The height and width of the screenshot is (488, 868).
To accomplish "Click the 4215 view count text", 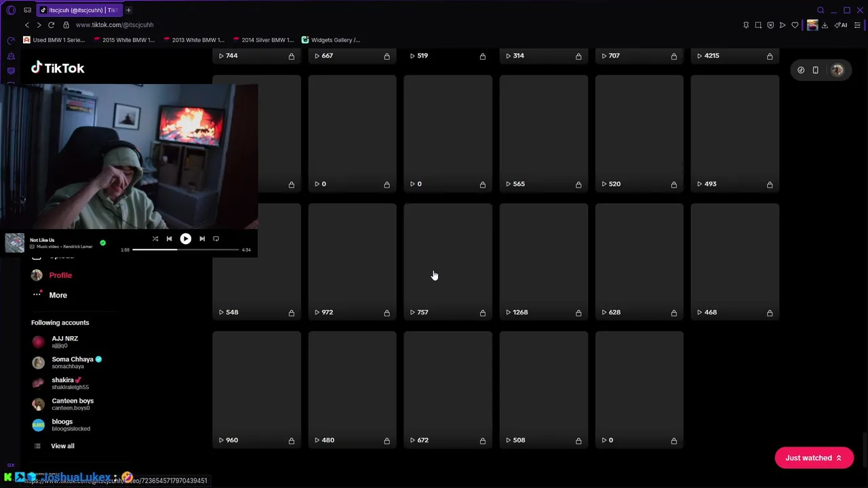I will [x=711, y=56].
